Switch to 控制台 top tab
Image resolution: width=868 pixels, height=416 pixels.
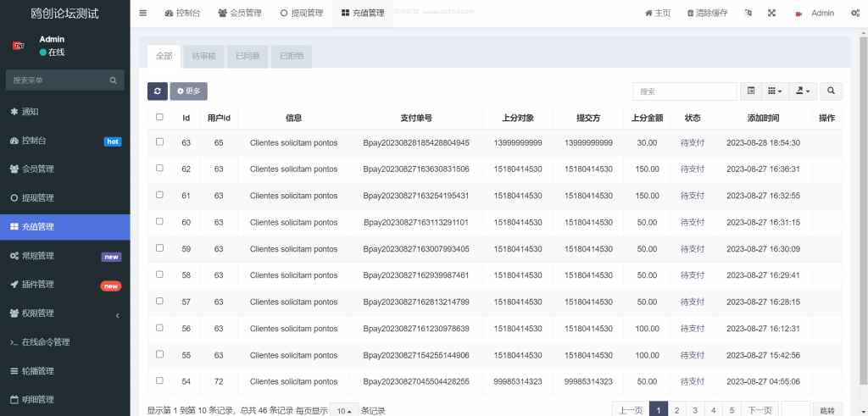pos(183,14)
